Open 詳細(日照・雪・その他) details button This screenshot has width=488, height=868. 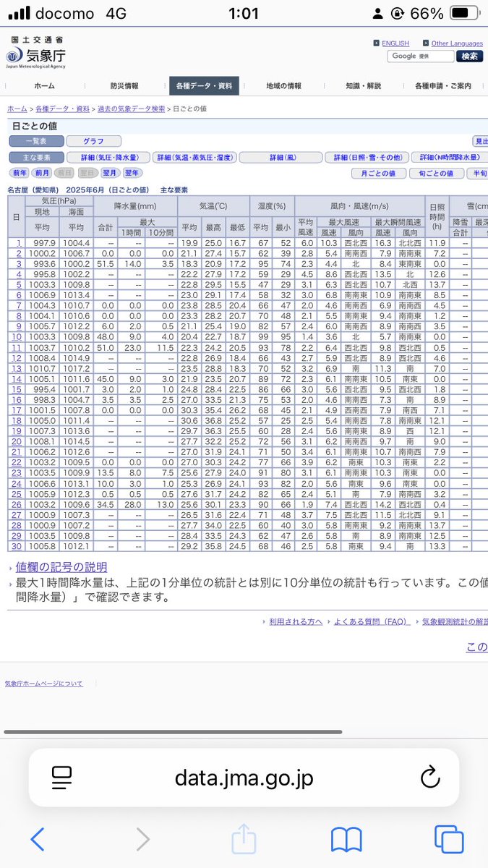366,158
